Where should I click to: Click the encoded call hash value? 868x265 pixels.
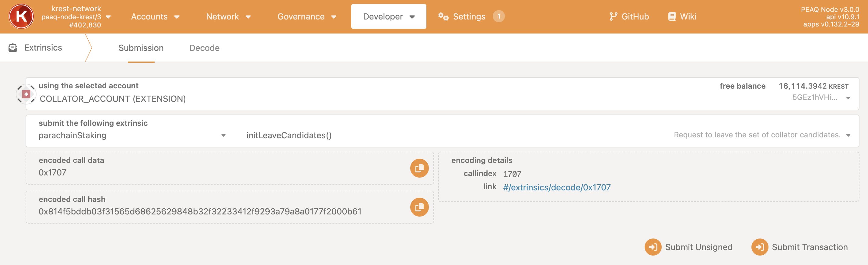200,212
